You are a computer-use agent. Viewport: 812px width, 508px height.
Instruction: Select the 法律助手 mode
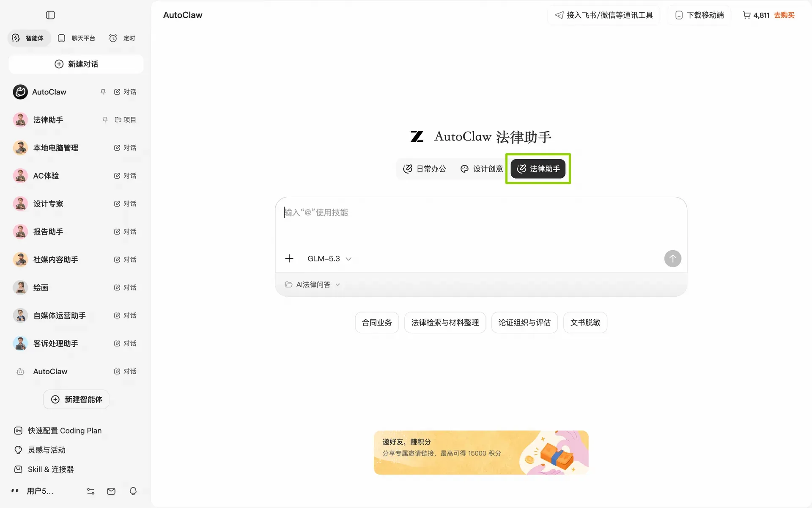(538, 169)
